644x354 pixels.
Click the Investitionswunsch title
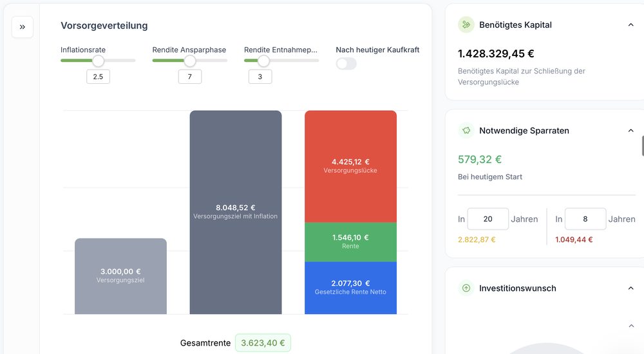tap(518, 288)
